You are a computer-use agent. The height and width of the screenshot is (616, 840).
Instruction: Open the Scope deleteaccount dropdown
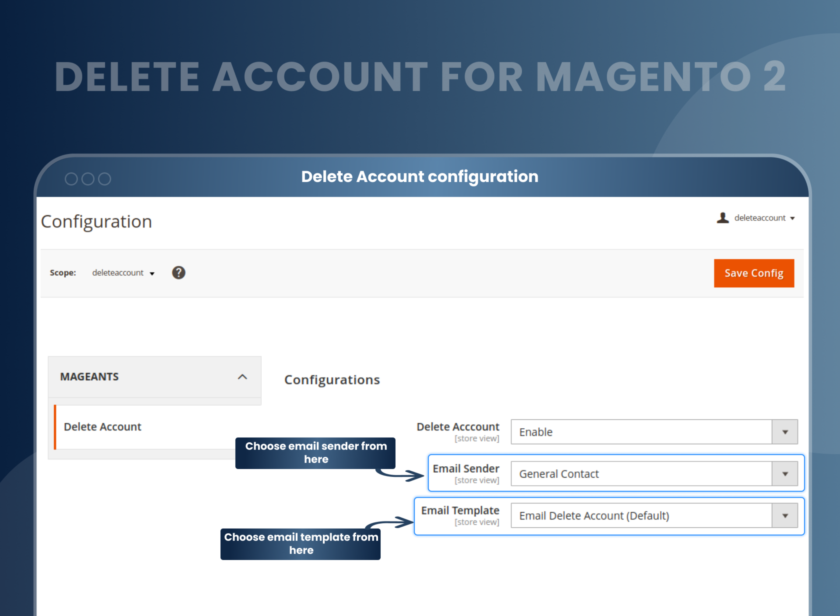123,273
